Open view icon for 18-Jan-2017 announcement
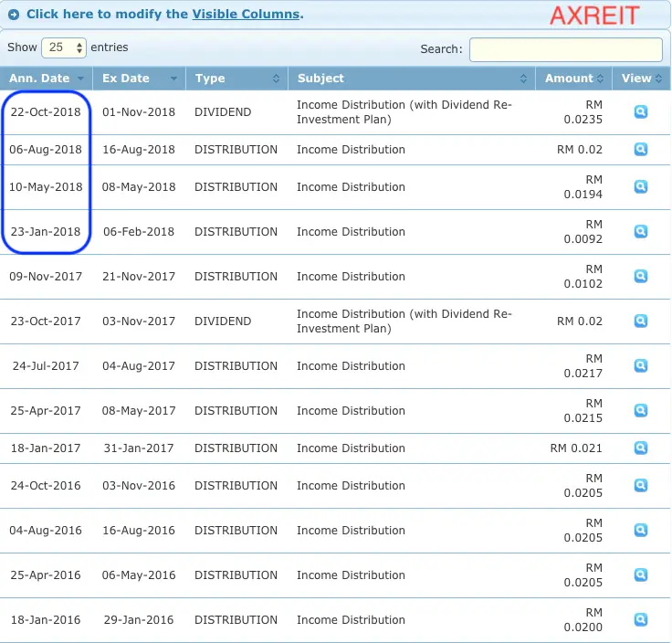 pos(641,448)
